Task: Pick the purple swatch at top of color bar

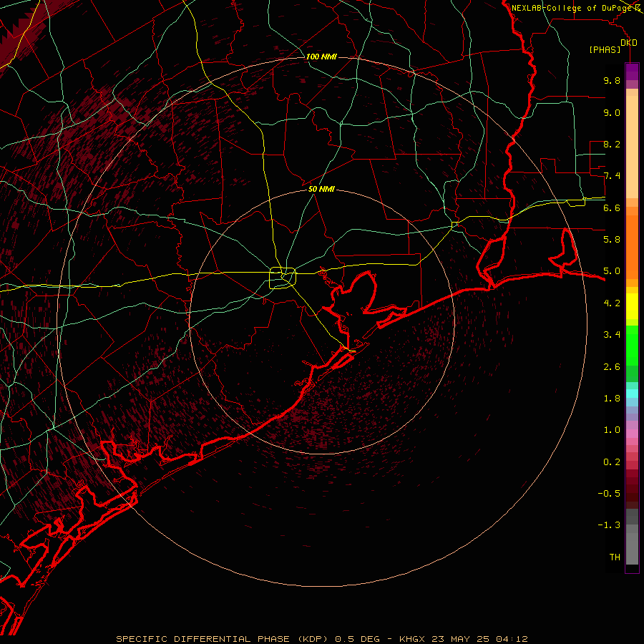Action: (632, 72)
